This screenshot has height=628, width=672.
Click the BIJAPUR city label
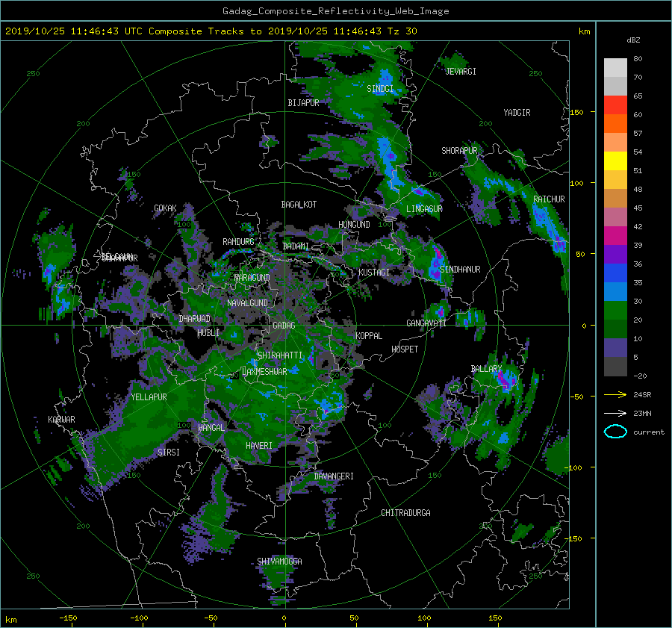coord(303,103)
